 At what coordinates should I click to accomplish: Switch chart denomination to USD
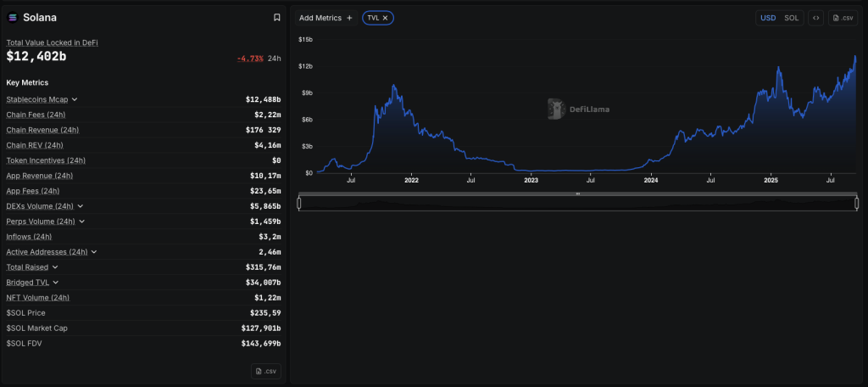click(x=768, y=18)
